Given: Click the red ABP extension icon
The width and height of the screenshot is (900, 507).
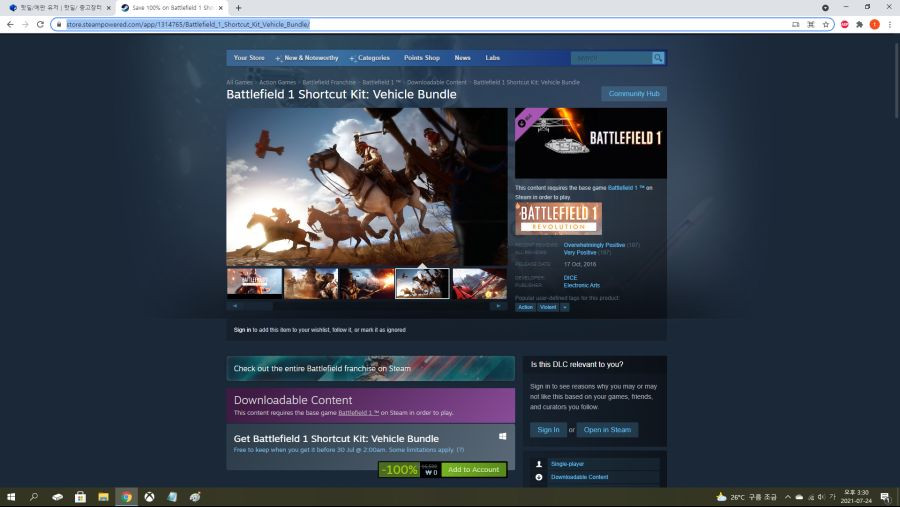Looking at the screenshot, I should [x=844, y=24].
